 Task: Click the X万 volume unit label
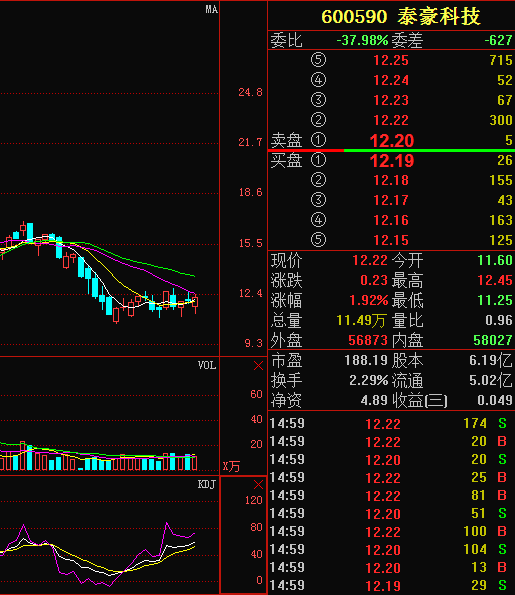[231, 466]
